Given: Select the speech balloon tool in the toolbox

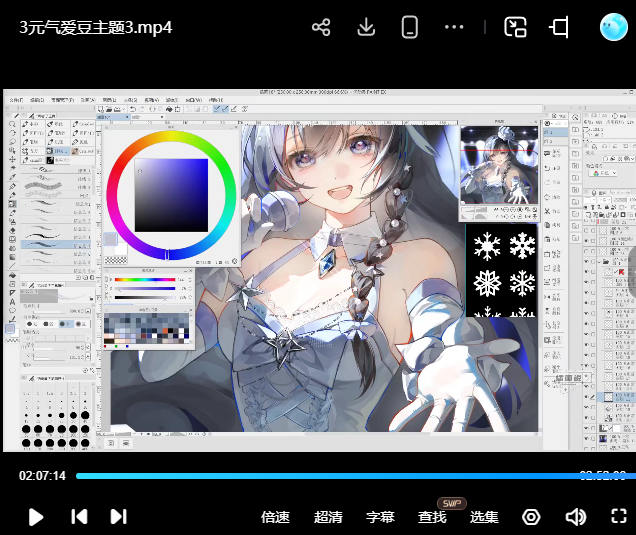Looking at the screenshot, I should click(12, 311).
